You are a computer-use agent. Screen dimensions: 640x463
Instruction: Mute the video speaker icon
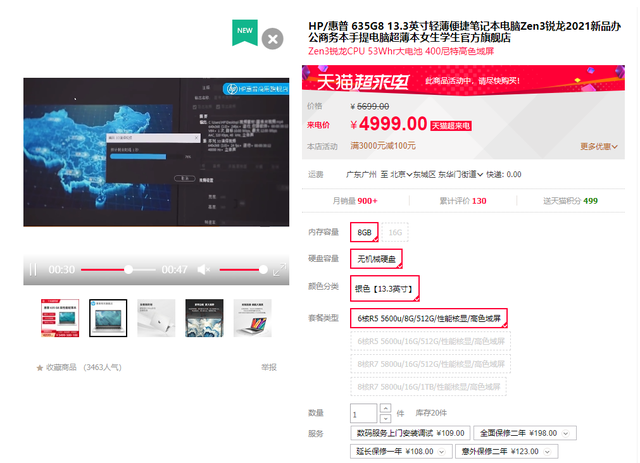pyautogui.click(x=204, y=269)
